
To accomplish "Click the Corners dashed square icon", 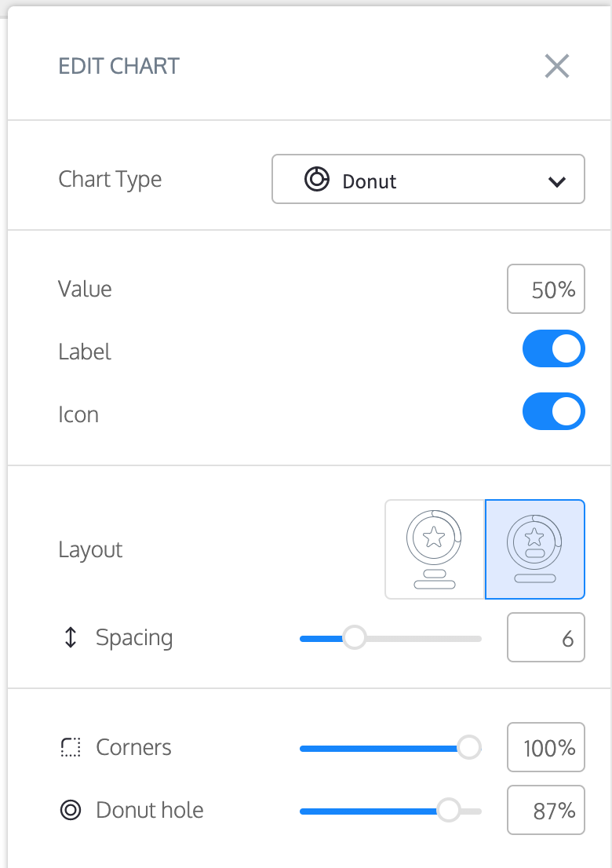I will point(71,747).
